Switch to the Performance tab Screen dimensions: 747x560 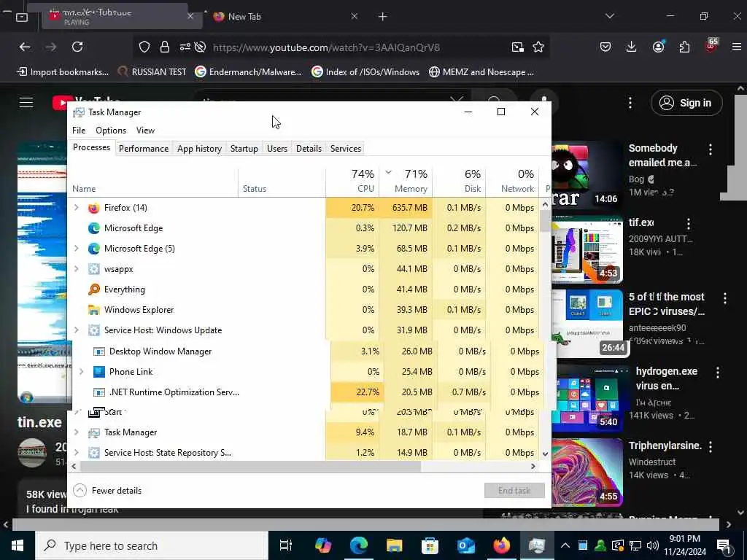(x=144, y=149)
